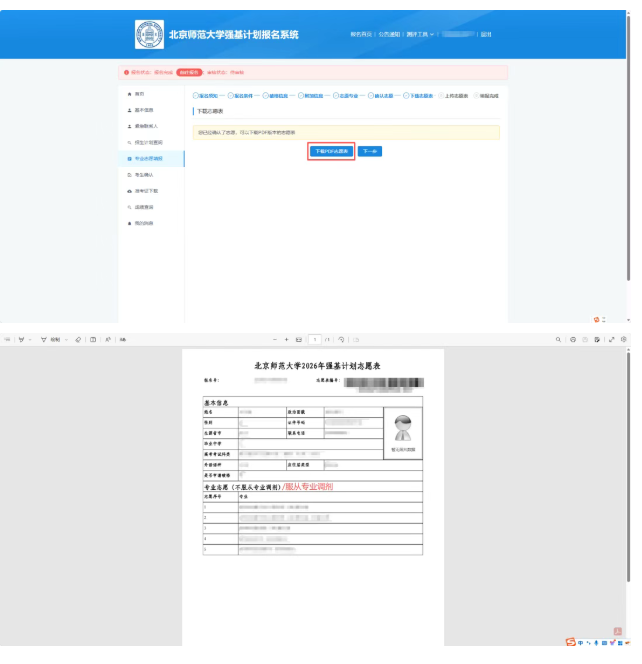Rotate the PDF page
Screen dimensions: 642x664
[341, 340]
